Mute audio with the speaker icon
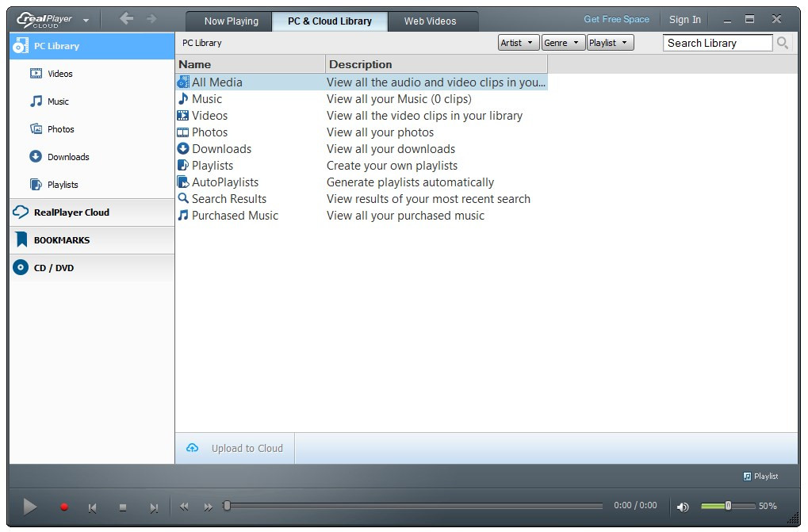Image resolution: width=808 pixels, height=532 pixels. pos(683,507)
